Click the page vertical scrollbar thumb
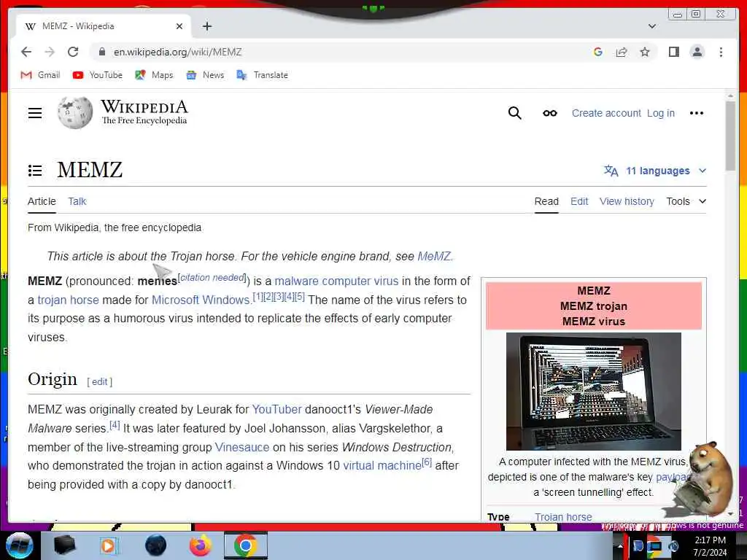Viewport: 747px width, 560px height. click(730, 136)
